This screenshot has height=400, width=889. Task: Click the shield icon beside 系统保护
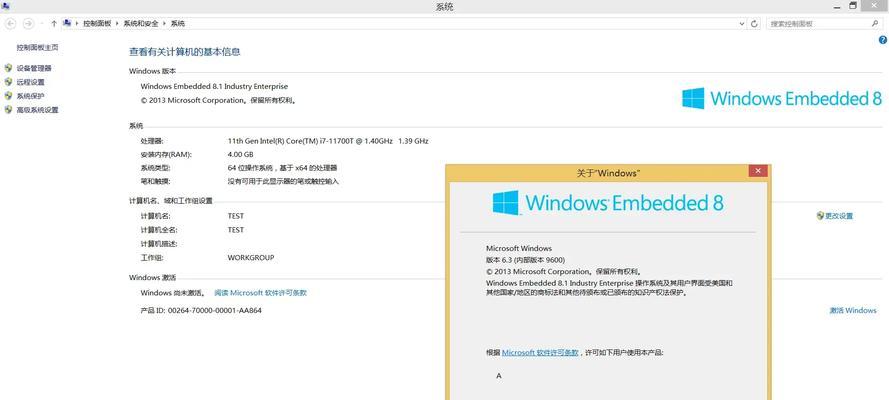[8, 96]
